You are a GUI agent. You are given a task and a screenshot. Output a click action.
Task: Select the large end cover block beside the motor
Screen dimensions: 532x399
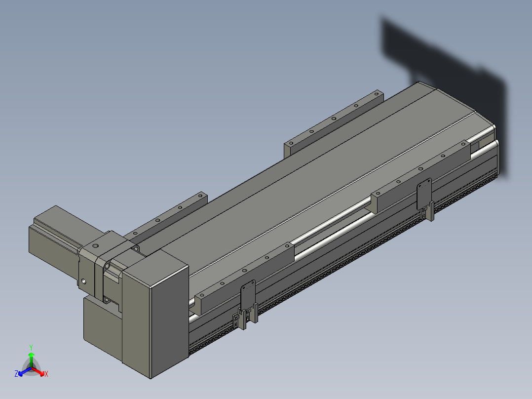coord(156,314)
